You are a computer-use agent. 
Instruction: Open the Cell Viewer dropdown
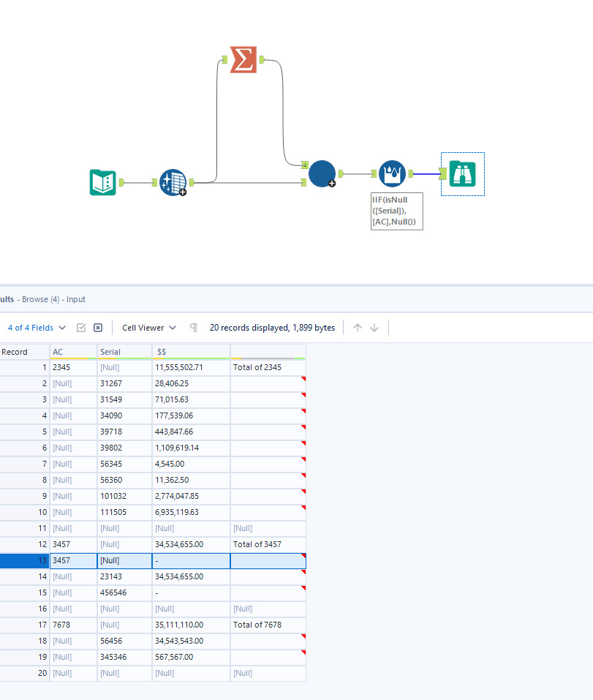pyautogui.click(x=143, y=327)
